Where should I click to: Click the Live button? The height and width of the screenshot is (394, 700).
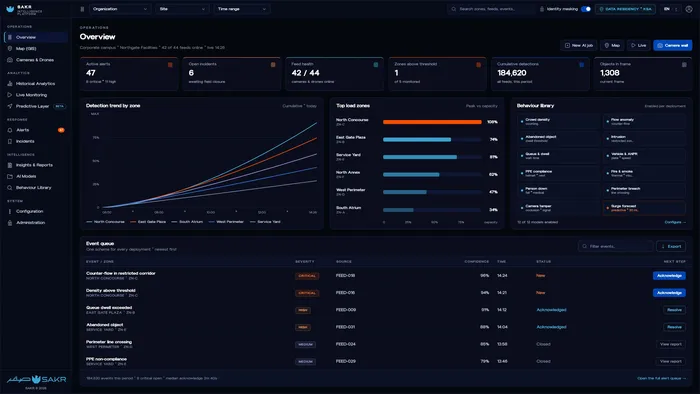[638, 46]
